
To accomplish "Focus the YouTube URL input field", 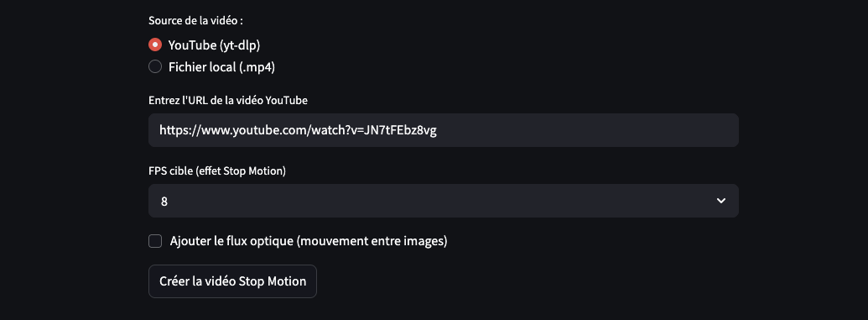I will click(444, 130).
